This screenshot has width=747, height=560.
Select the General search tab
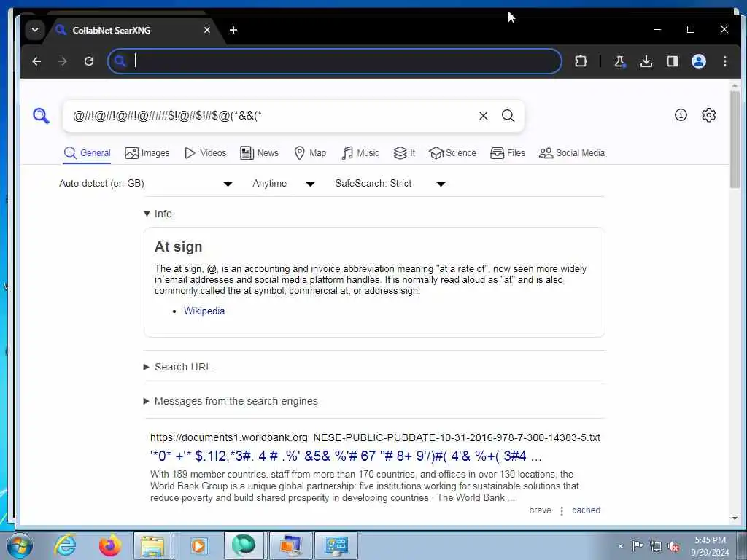point(88,153)
